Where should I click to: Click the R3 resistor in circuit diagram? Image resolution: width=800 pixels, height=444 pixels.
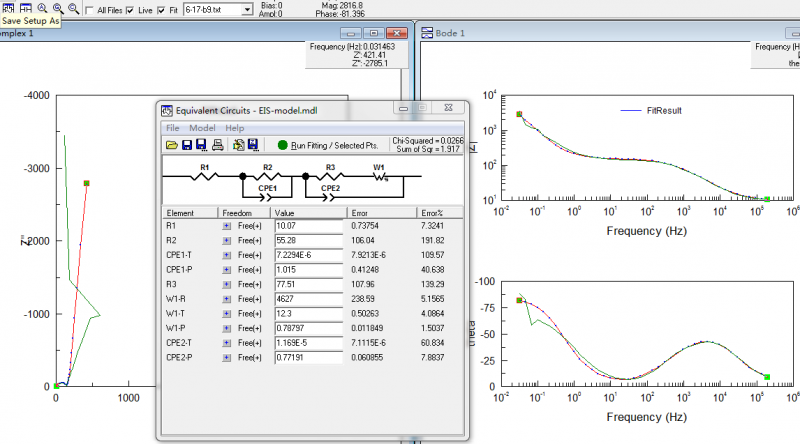(328, 174)
